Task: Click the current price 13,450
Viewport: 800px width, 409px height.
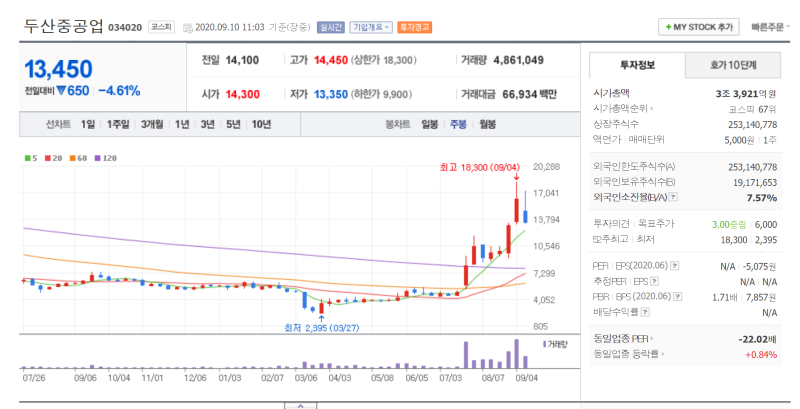Action: (x=59, y=69)
